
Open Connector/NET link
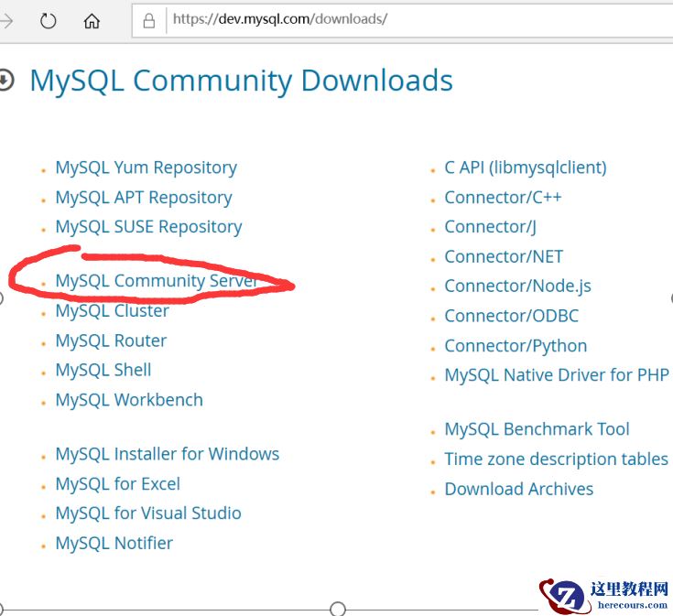point(504,256)
